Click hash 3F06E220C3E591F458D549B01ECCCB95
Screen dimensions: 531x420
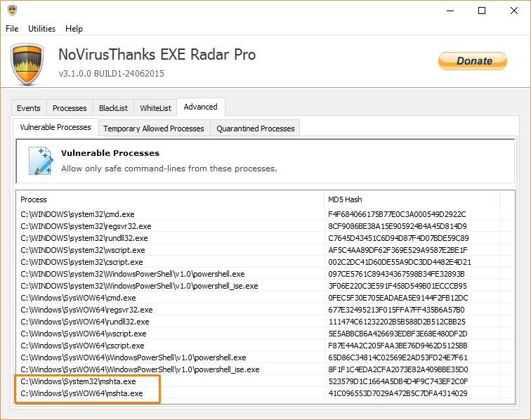point(398,286)
